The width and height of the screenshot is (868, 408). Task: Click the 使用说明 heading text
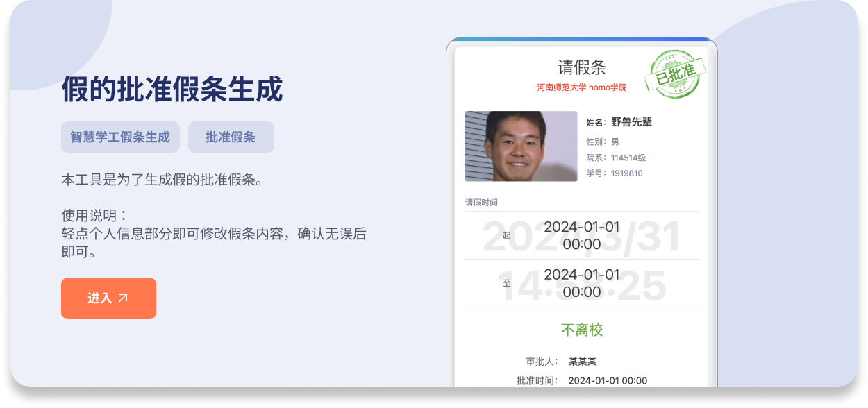pyautogui.click(x=94, y=215)
